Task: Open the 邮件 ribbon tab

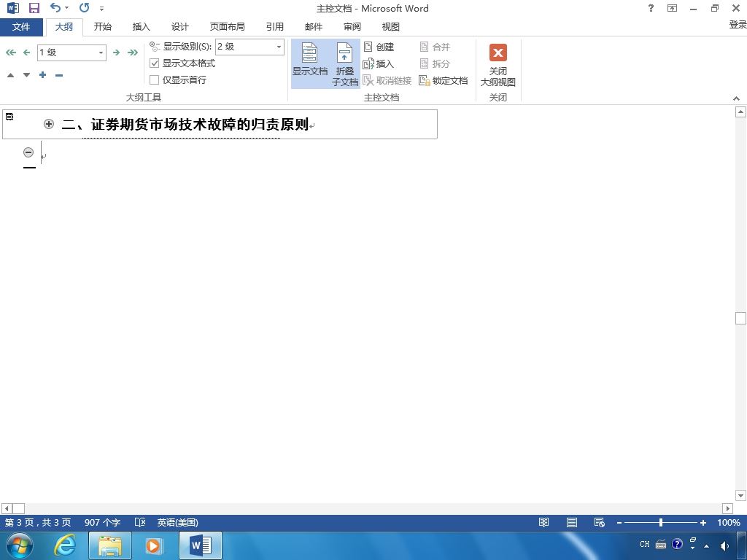Action: (x=314, y=27)
